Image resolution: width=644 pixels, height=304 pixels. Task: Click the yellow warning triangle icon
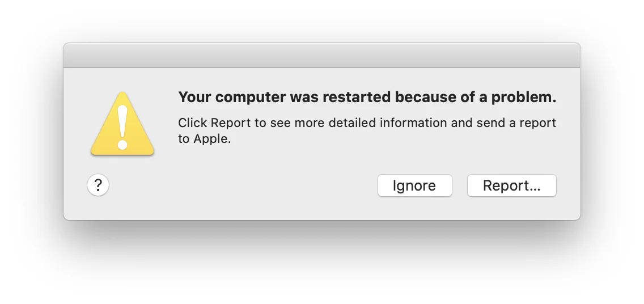[122, 125]
